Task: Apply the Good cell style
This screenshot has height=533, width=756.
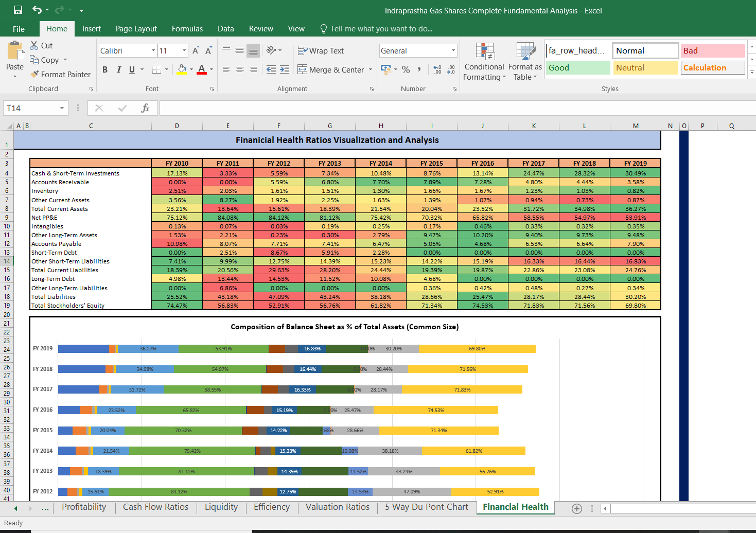Action: click(x=578, y=67)
